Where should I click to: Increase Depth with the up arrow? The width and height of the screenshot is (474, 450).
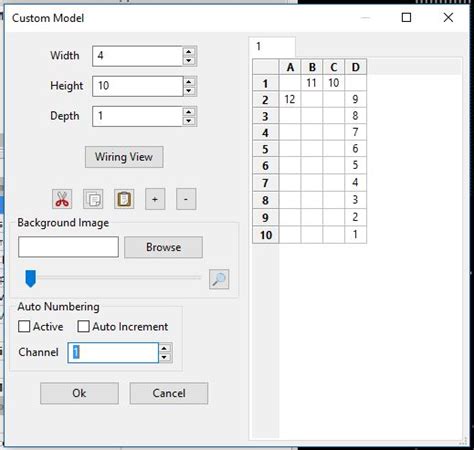(x=189, y=112)
